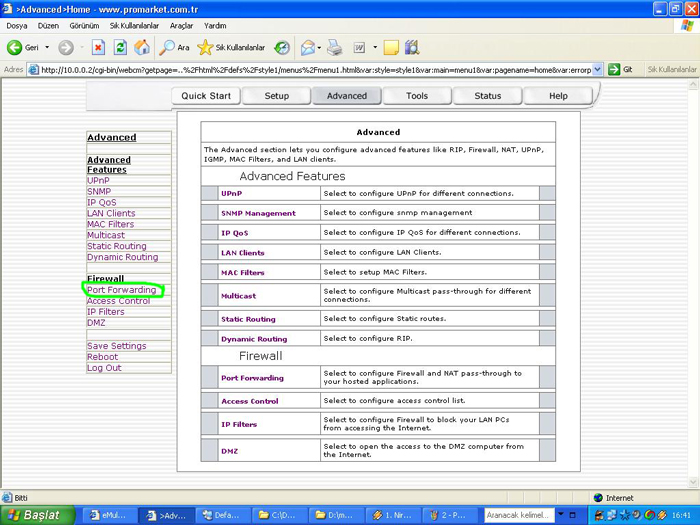Click the Edit with Word icon
The height and width of the screenshot is (525, 700).
(x=359, y=47)
